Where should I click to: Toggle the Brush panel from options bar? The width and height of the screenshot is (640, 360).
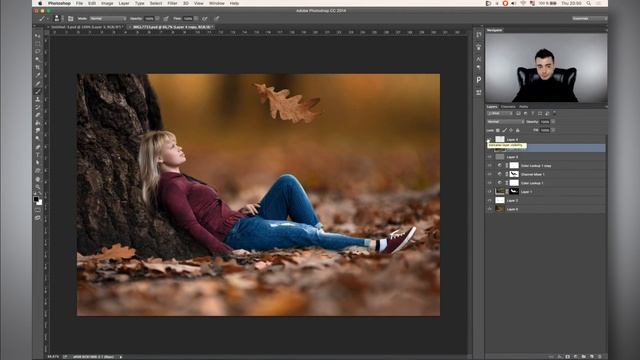71,18
